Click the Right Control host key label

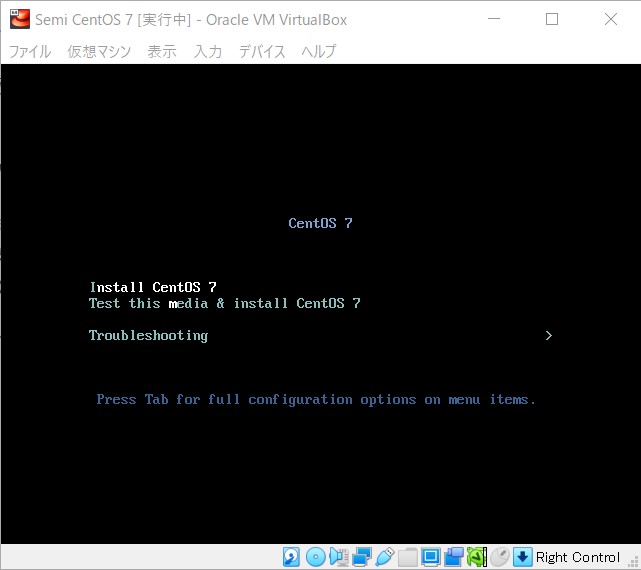[x=578, y=557]
